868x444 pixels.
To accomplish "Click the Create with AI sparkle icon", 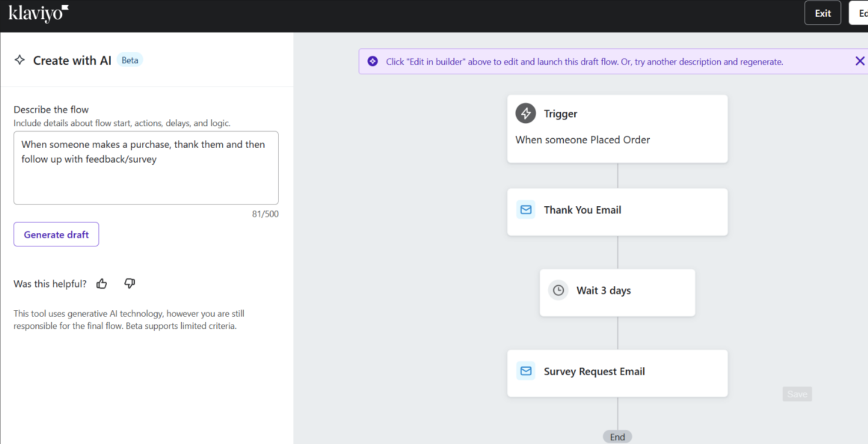I will pyautogui.click(x=19, y=60).
